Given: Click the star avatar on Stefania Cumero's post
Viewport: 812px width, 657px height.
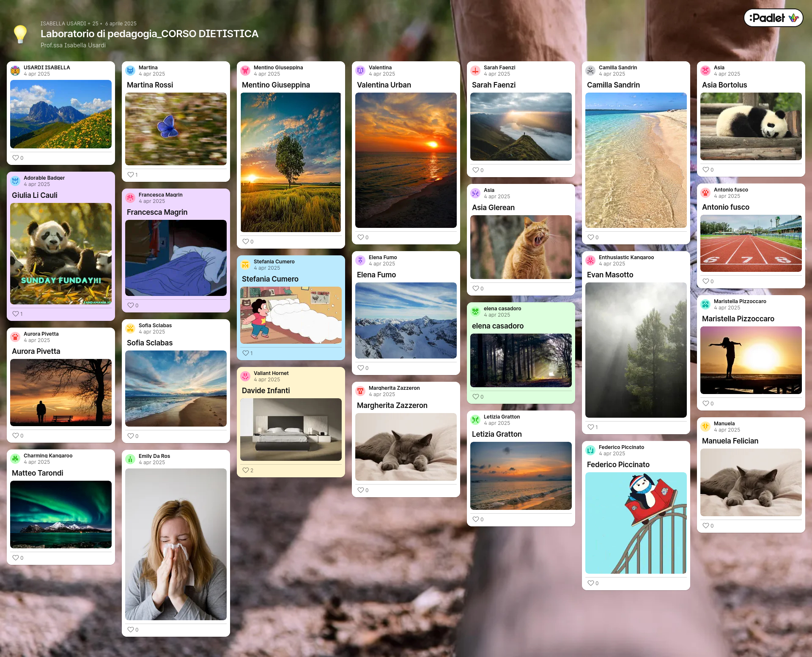Looking at the screenshot, I should pos(245,265).
